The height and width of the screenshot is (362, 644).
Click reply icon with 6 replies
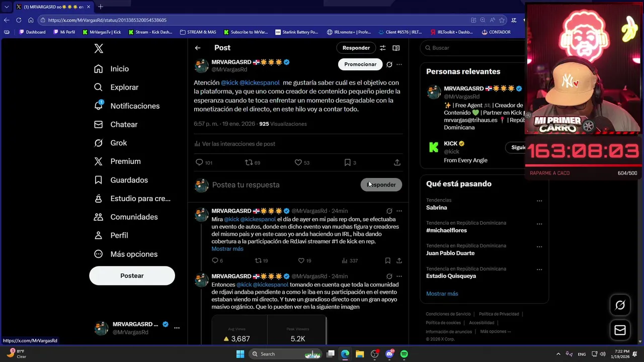tap(215, 260)
